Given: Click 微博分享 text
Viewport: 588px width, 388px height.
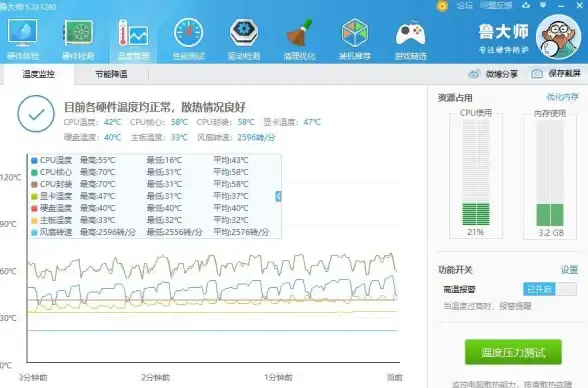Looking at the screenshot, I should tap(502, 74).
